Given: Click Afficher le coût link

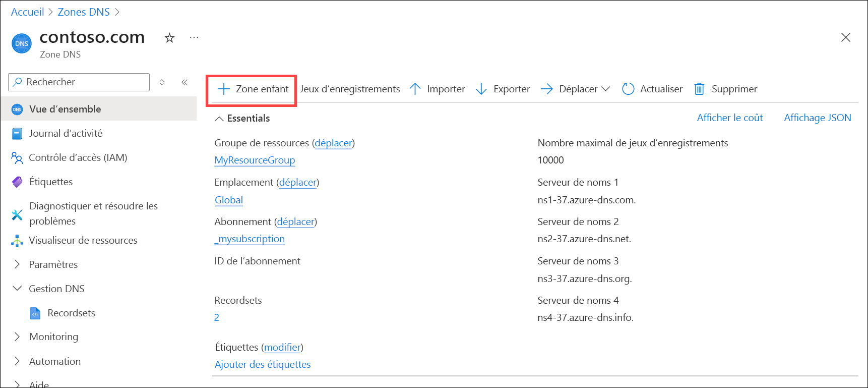Looking at the screenshot, I should (730, 118).
